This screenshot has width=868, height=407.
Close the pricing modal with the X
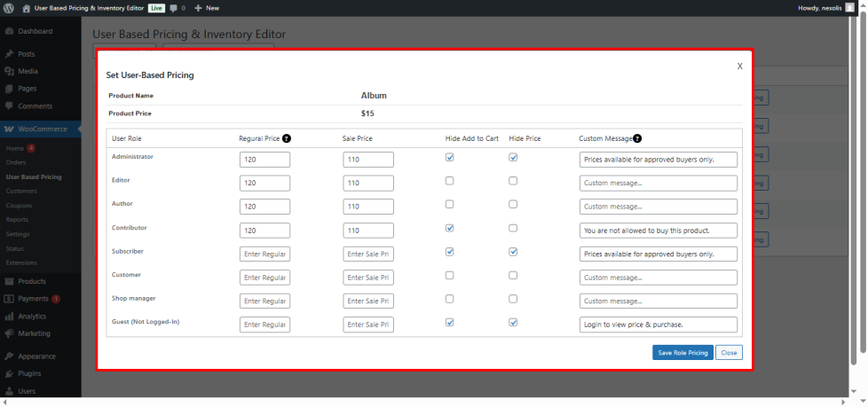pos(739,67)
